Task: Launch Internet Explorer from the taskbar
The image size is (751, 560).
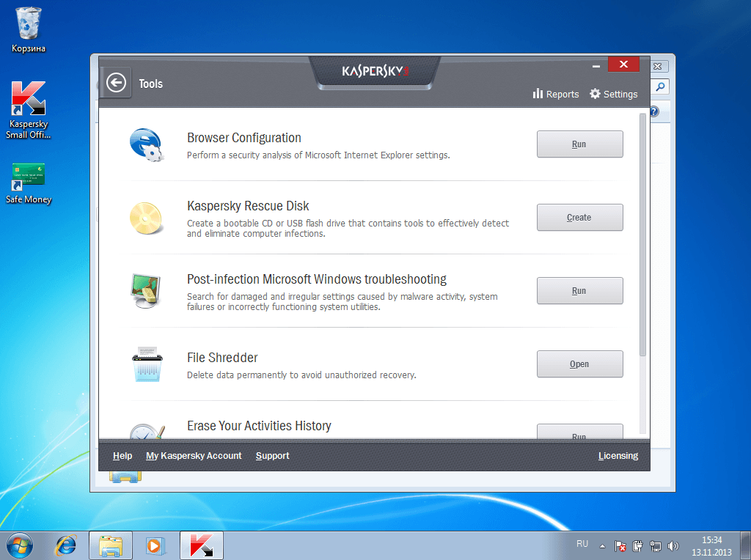Action: click(x=65, y=545)
